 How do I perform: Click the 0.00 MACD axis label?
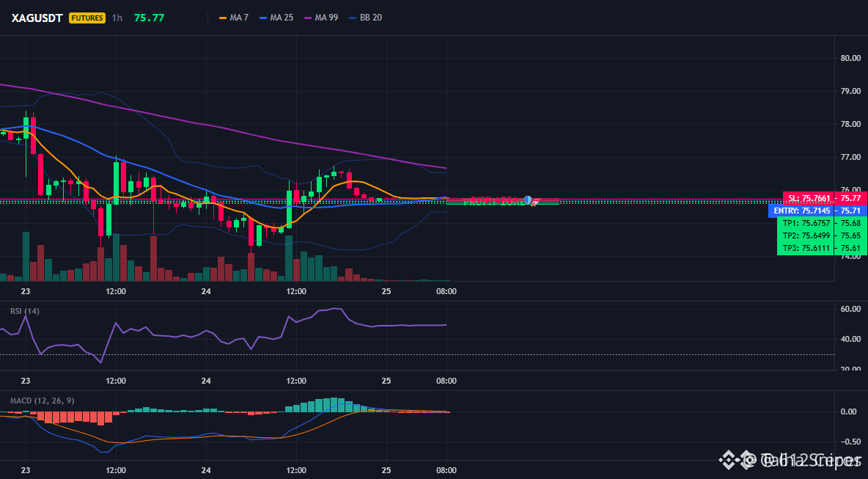click(850, 412)
